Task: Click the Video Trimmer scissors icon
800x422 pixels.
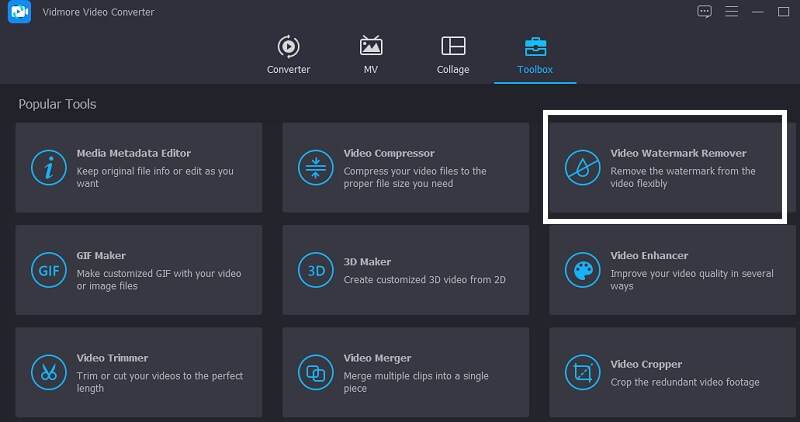Action: click(48, 372)
